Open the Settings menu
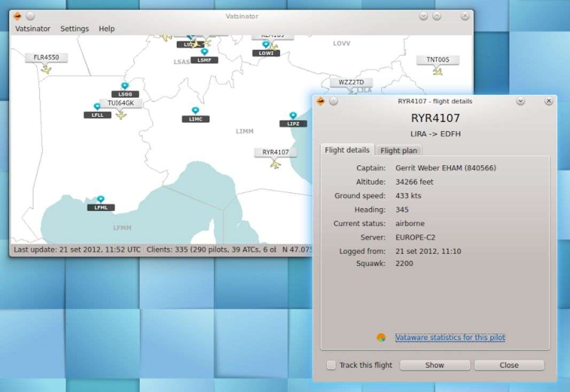 click(74, 29)
